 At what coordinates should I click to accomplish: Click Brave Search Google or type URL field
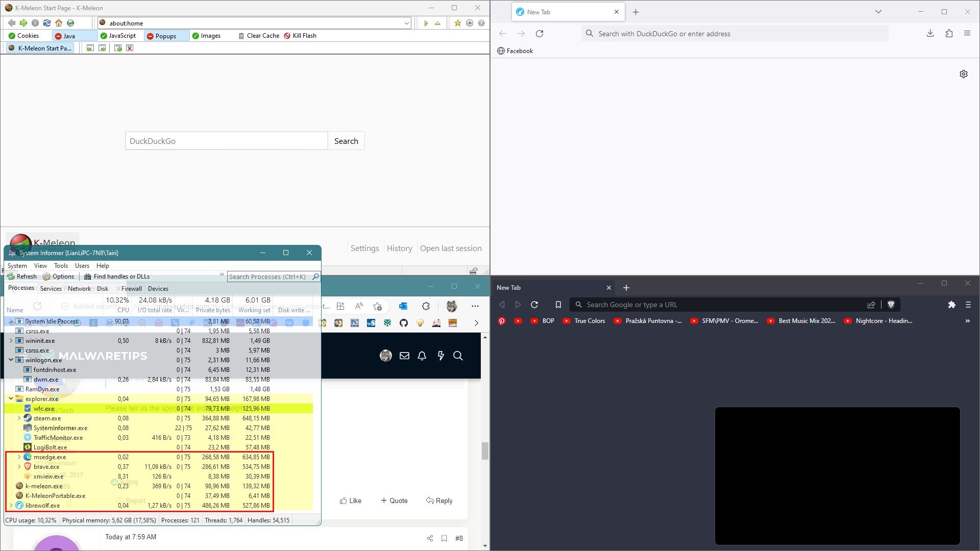[x=715, y=305]
